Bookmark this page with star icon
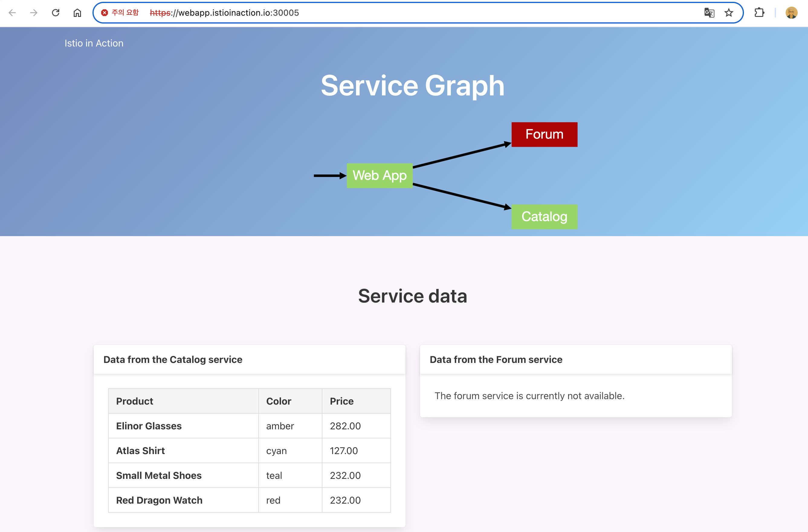 click(729, 13)
